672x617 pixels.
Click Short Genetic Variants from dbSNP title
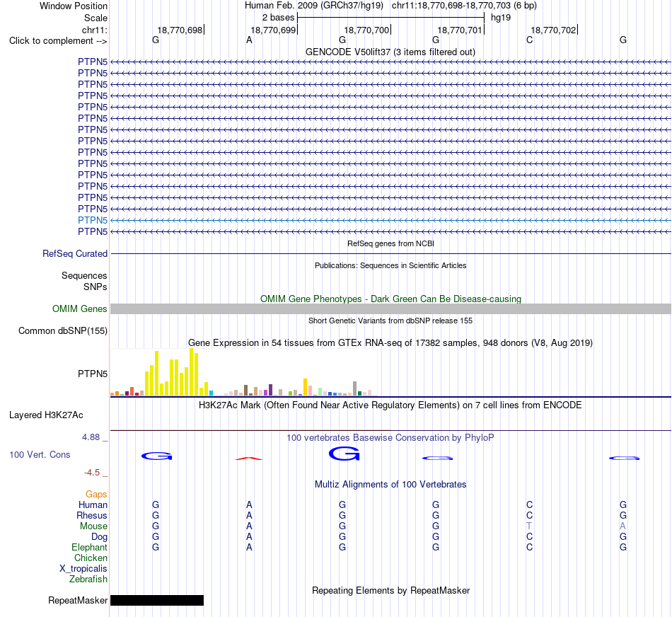click(390, 321)
